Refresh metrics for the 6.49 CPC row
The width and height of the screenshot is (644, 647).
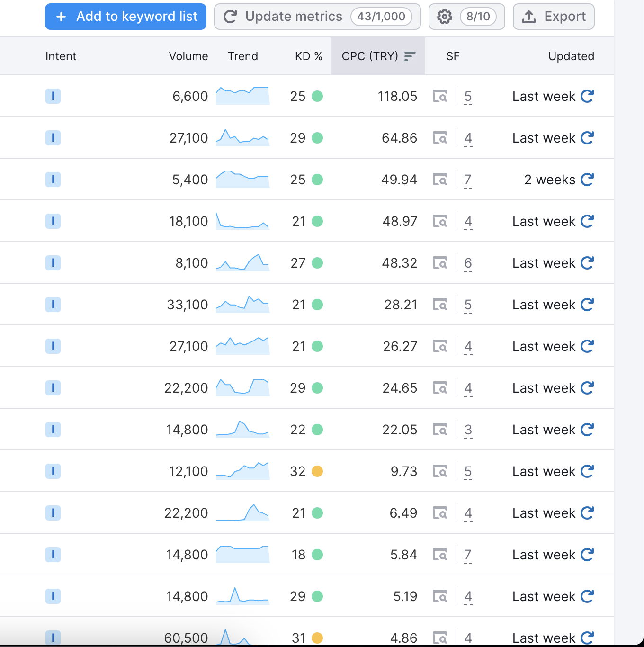click(587, 513)
